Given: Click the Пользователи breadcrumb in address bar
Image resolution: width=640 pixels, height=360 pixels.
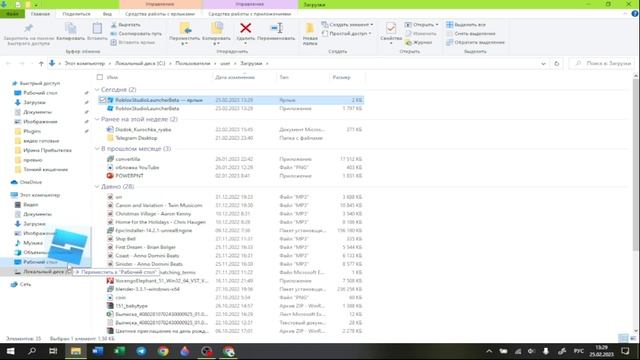Looking at the screenshot, I should (x=193, y=64).
